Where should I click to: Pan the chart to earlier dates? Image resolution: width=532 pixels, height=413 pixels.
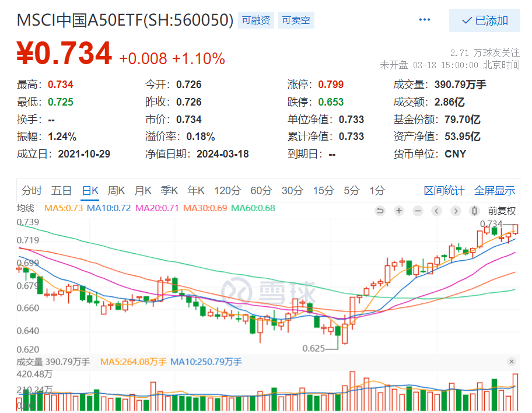tap(437, 211)
